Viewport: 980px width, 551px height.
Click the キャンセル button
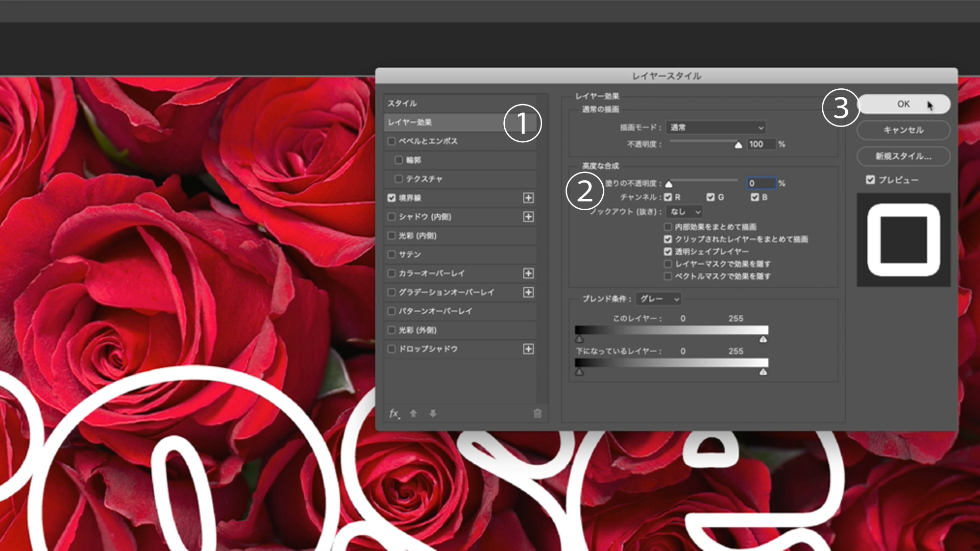click(x=903, y=130)
